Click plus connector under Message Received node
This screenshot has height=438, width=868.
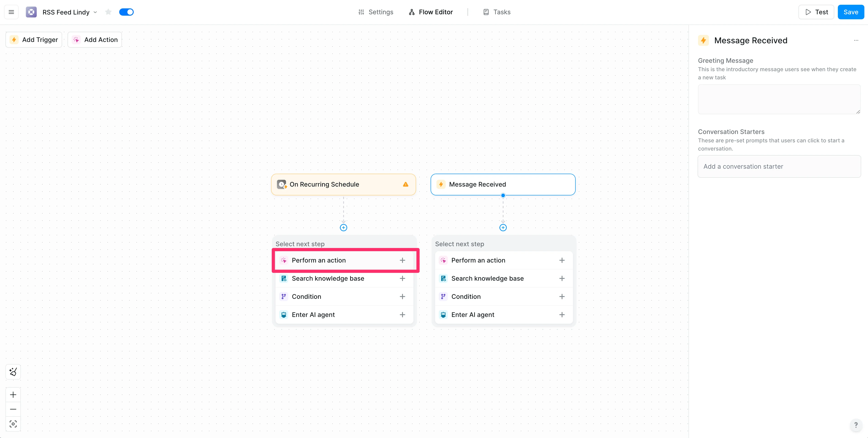coord(503,228)
